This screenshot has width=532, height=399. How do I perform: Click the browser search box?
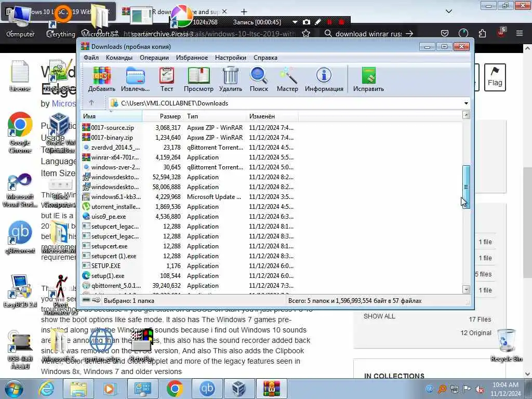click(368, 34)
